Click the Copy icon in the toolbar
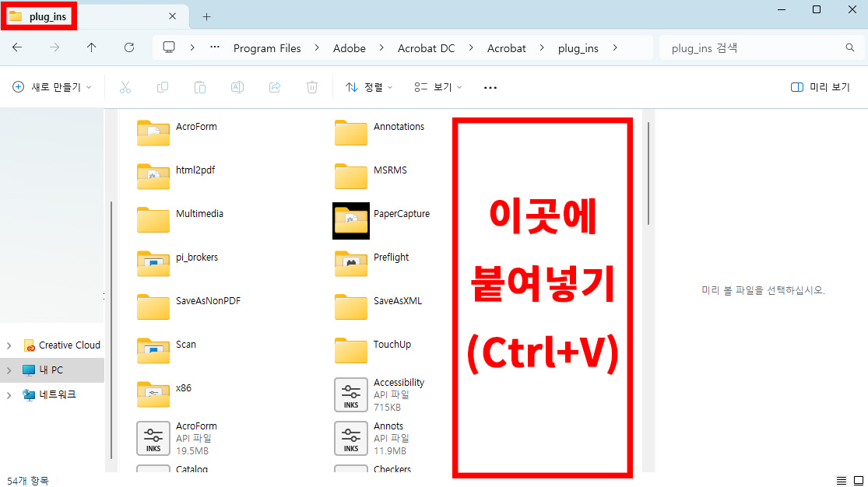This screenshot has height=487, width=868. (x=163, y=86)
